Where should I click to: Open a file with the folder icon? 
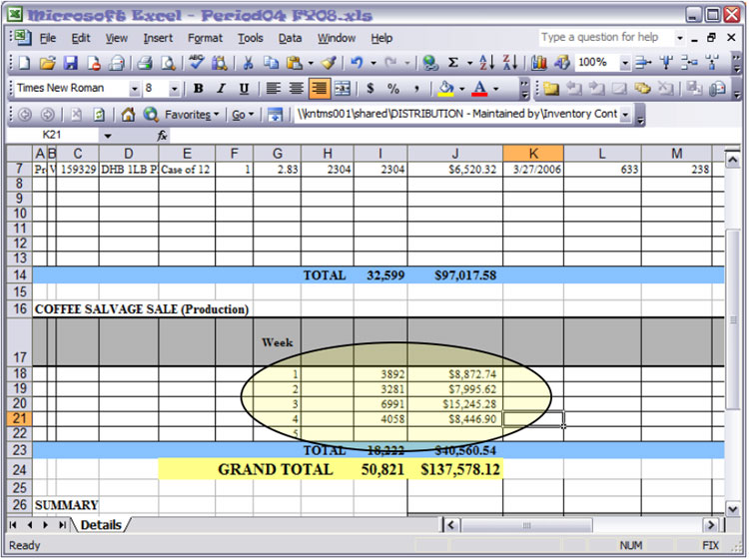pyautogui.click(x=47, y=63)
